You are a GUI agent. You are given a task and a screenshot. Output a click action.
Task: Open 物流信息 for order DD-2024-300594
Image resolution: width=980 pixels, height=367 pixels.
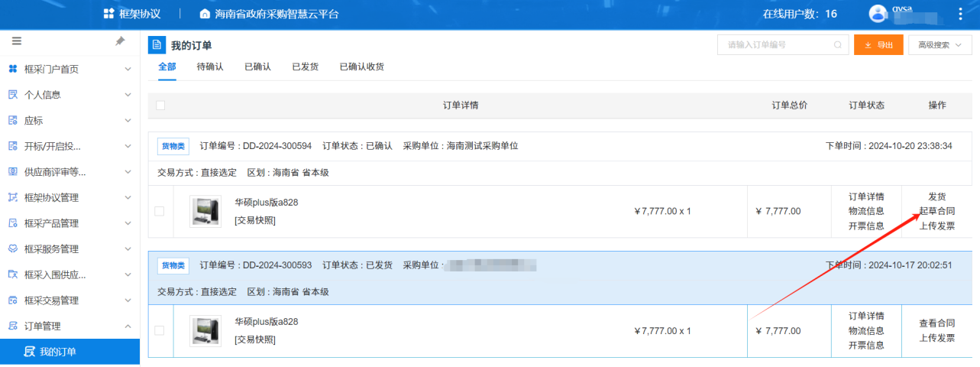click(x=866, y=211)
